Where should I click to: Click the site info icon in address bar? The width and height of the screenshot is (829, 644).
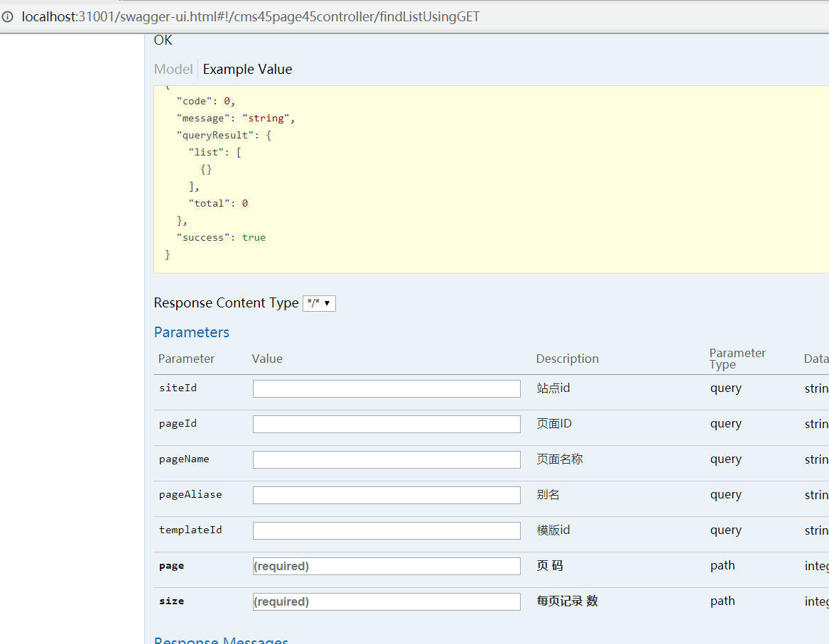[x=7, y=17]
